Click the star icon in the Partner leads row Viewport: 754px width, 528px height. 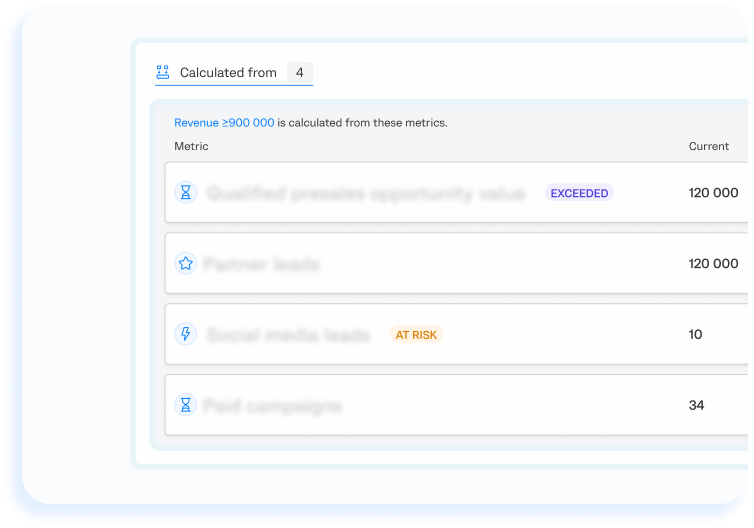click(x=186, y=264)
